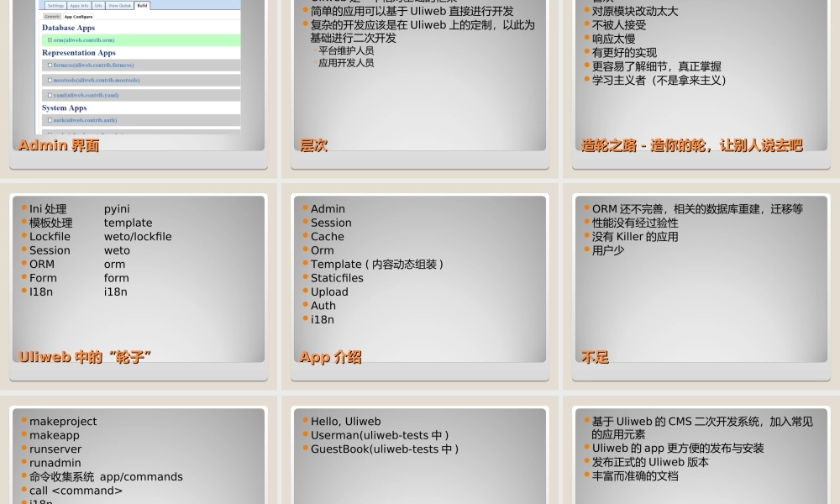840x504 pixels.
Task: Check the formess(uliweb.contrib.formess) checkbox
Action: click(x=50, y=66)
